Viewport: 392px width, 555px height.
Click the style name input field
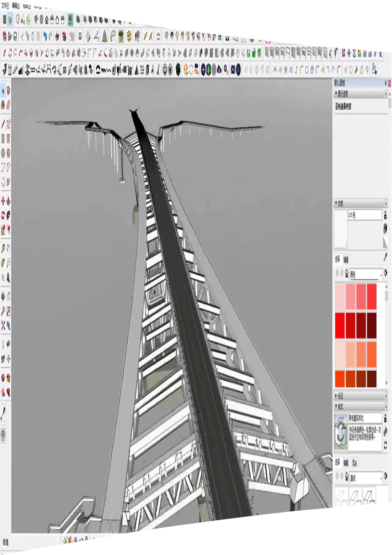(365, 418)
